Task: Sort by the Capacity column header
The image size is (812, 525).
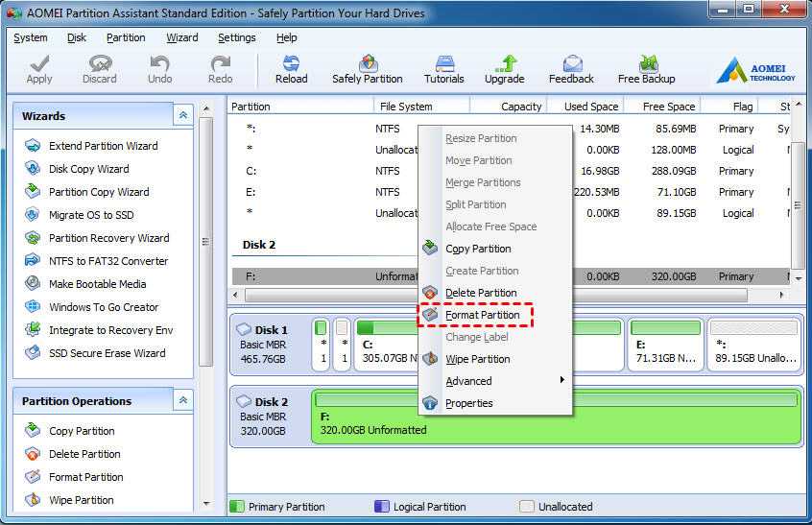Action: pos(509,107)
